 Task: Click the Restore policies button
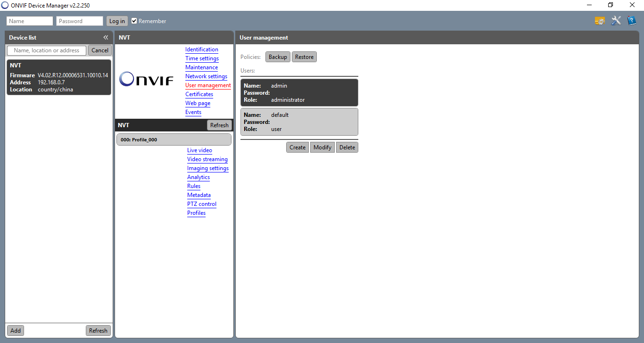point(304,57)
